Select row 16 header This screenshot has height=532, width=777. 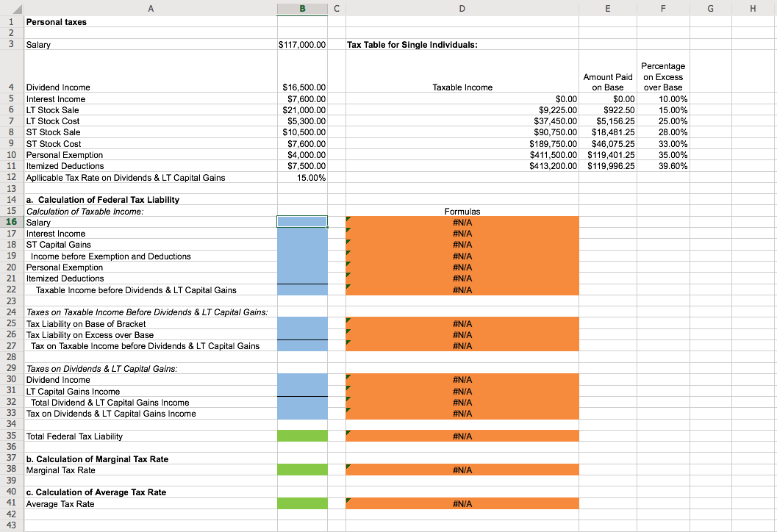coord(12,222)
